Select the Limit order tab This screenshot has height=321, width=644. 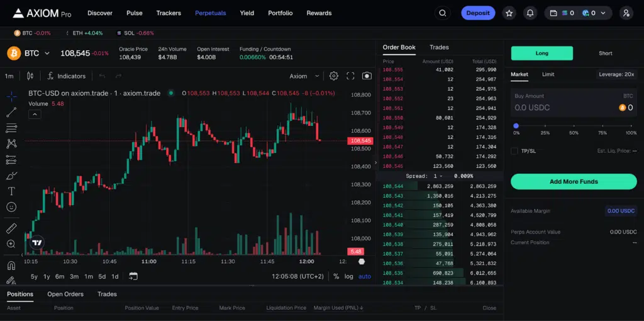pyautogui.click(x=548, y=74)
